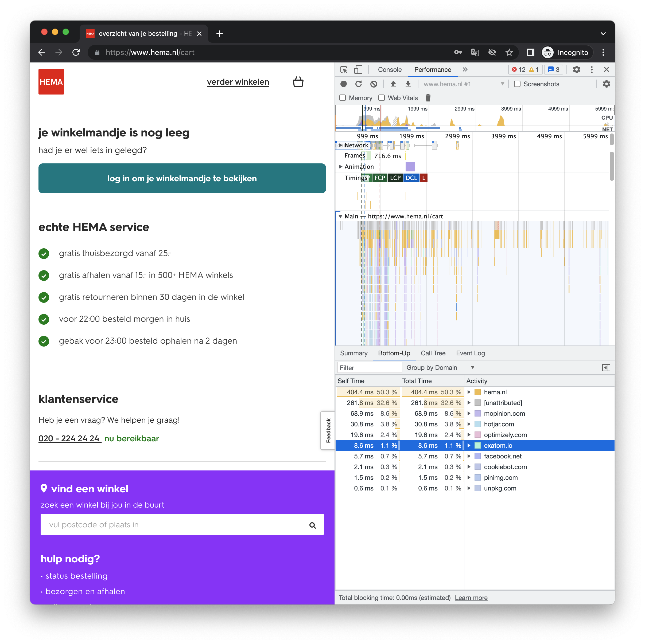Screen dimensions: 645x644
Task: Enable the Screenshots checkbox
Action: click(x=517, y=84)
